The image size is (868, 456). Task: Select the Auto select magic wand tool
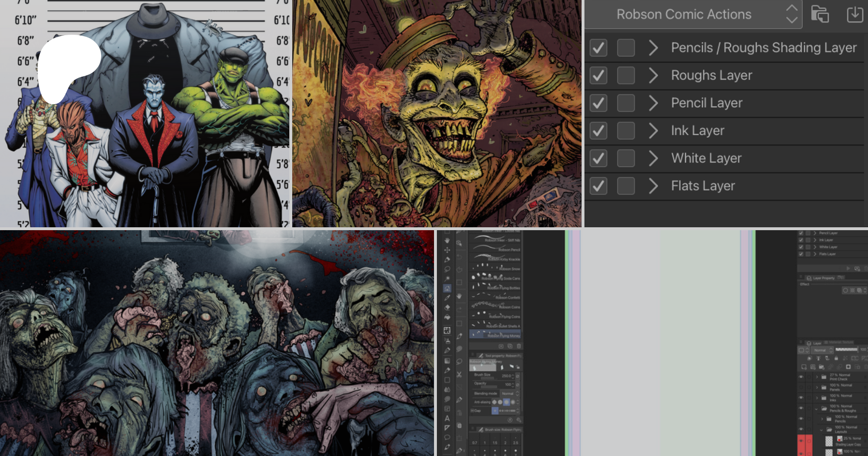447,279
